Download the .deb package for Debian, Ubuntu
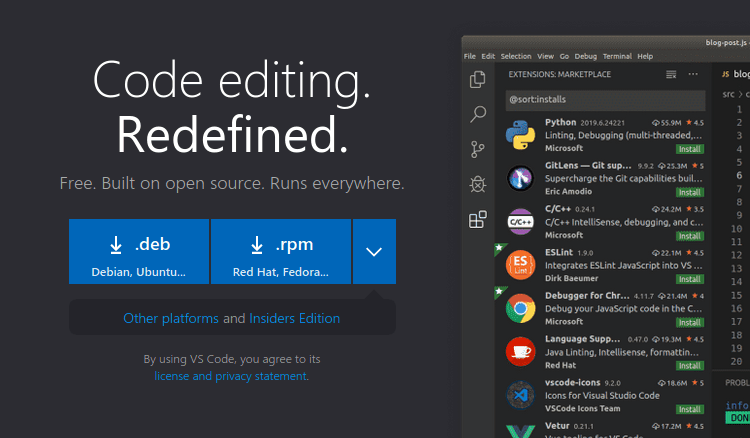This screenshot has height=438, width=750. pyautogui.click(x=139, y=252)
